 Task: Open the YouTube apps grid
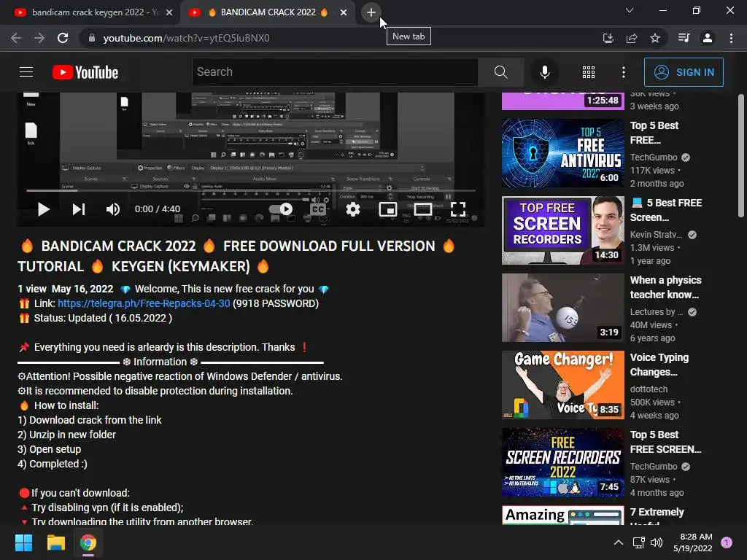(589, 72)
